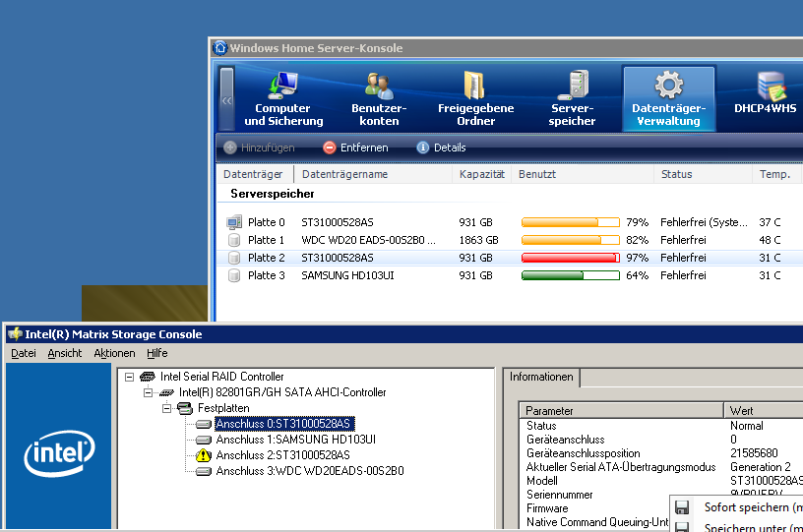Open Computer und Sicherung tab
This screenshot has width=803, height=532.
283,98
